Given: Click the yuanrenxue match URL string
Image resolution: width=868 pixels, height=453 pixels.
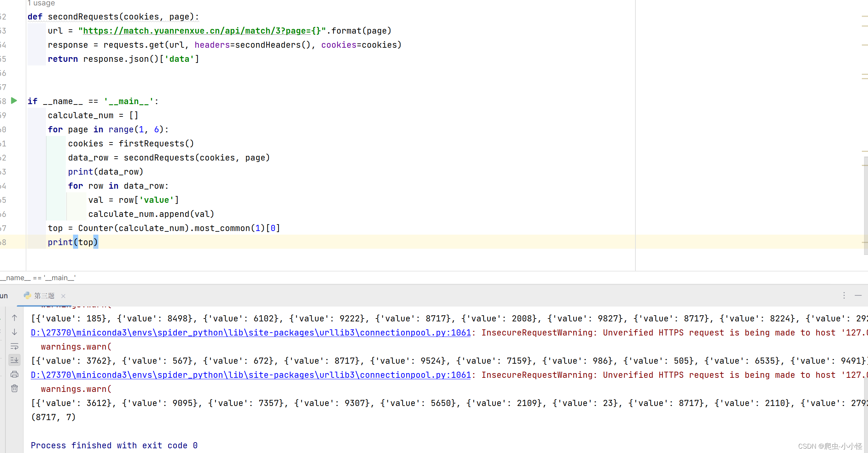Looking at the screenshot, I should click(x=202, y=31).
